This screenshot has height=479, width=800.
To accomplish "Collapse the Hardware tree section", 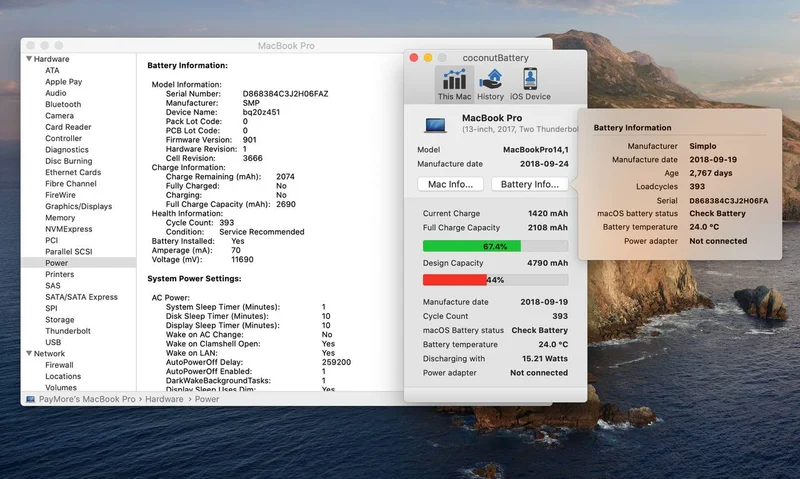I will click(29, 59).
